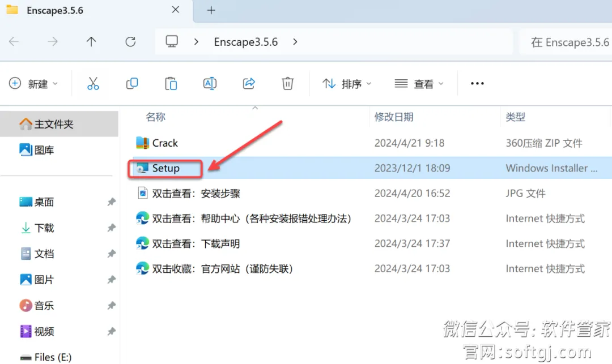Select 双击收藏：官方网站 shortcut name
Viewport: 612px width, 364px height.
[223, 268]
